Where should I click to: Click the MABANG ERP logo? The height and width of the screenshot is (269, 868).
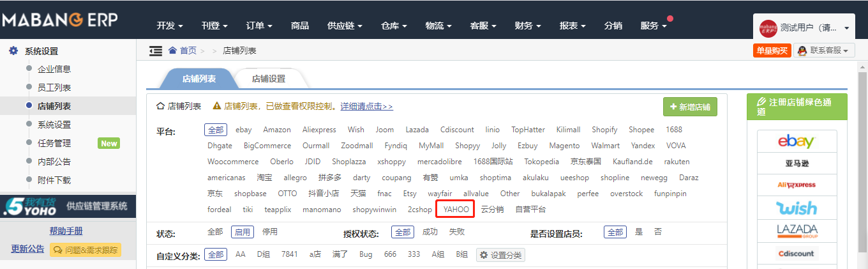59,20
